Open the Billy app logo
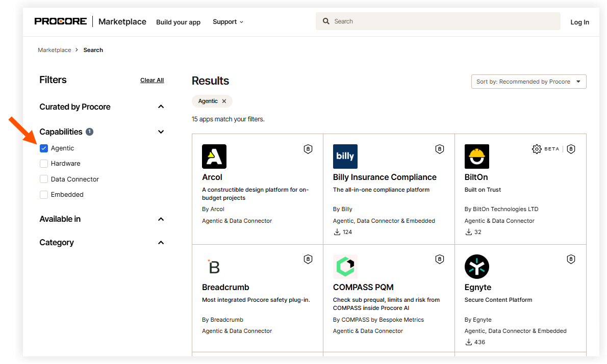Image resolution: width=607 pixels, height=364 pixels. (x=345, y=157)
